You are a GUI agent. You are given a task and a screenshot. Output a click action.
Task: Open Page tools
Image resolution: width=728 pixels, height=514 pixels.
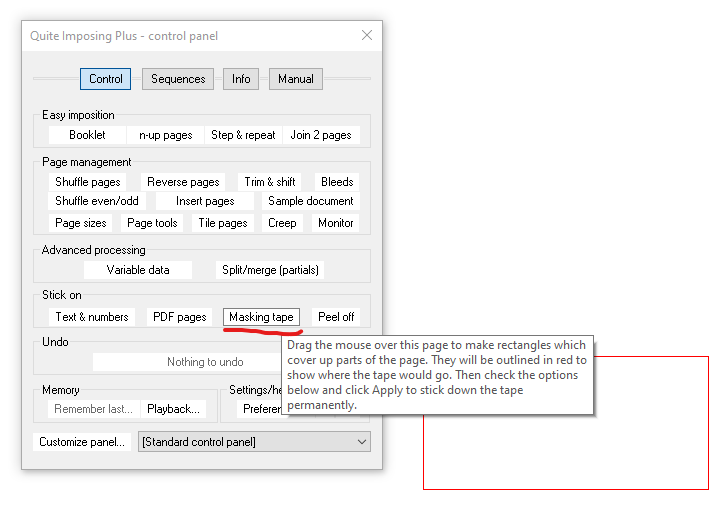[x=152, y=223]
